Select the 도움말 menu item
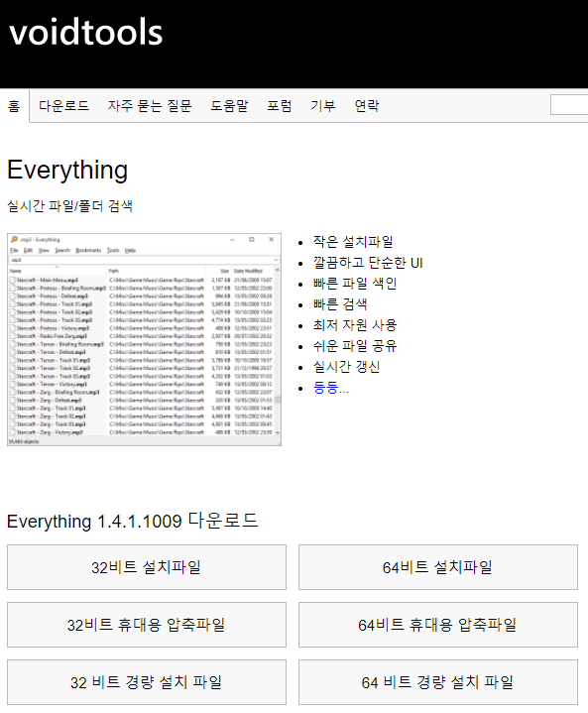Image resolution: width=588 pixels, height=713 pixels. (229, 105)
